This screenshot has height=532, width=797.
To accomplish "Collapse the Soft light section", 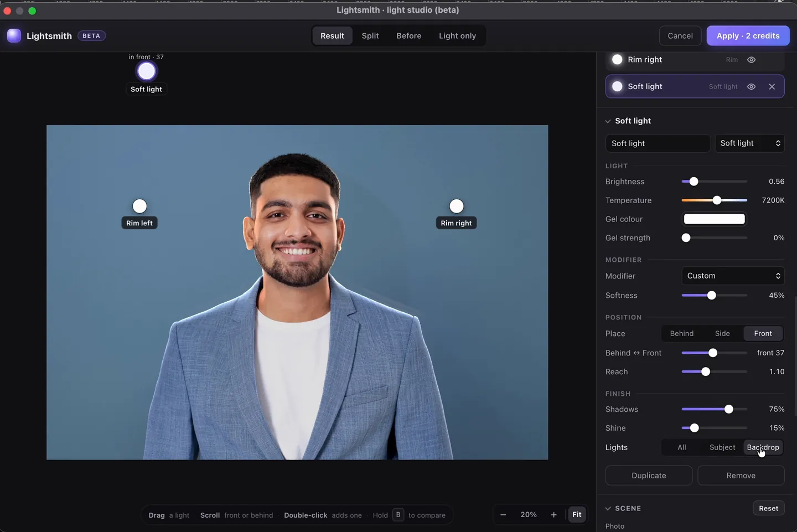I will [x=608, y=121].
